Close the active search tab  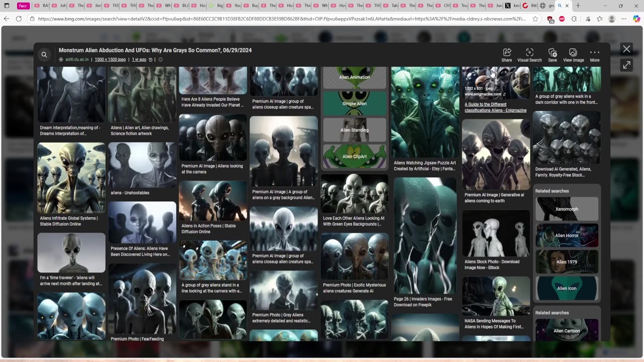point(567,6)
